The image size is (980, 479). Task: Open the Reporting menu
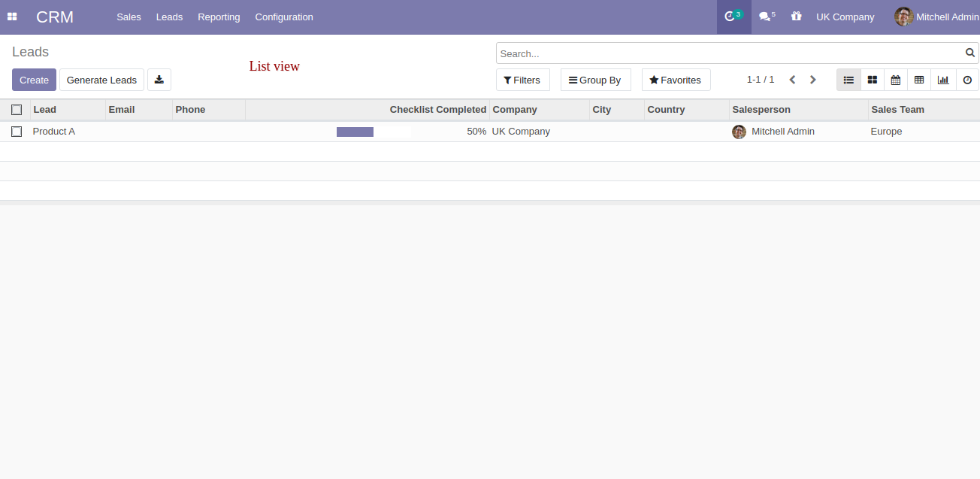coord(219,17)
